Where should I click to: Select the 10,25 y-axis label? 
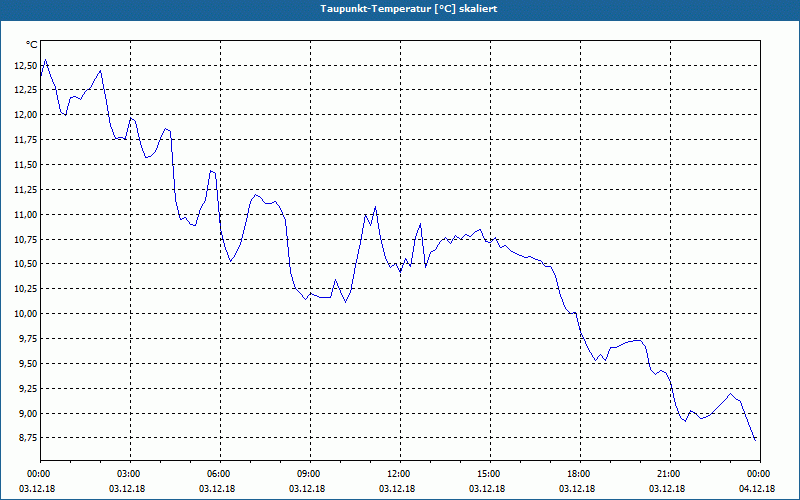(x=26, y=289)
